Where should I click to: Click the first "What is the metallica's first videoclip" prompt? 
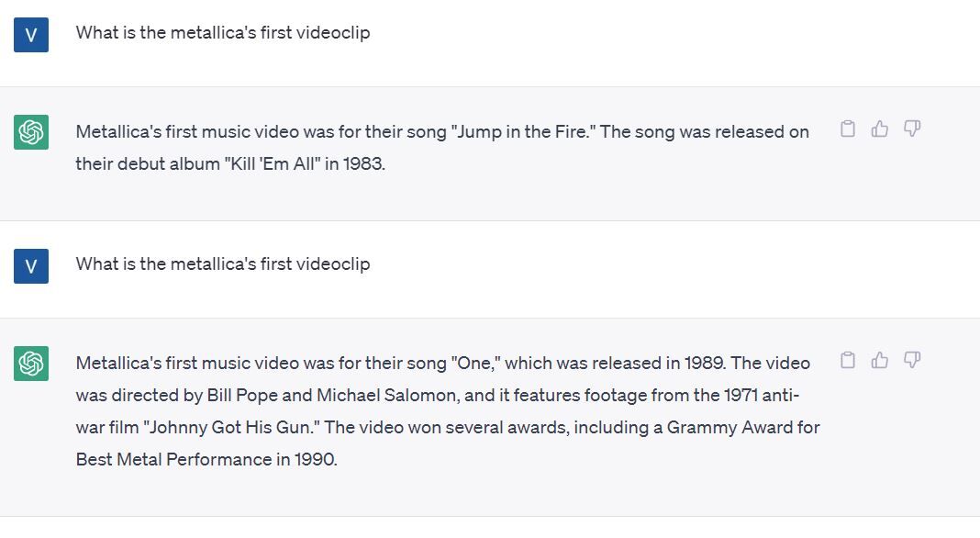tap(223, 32)
